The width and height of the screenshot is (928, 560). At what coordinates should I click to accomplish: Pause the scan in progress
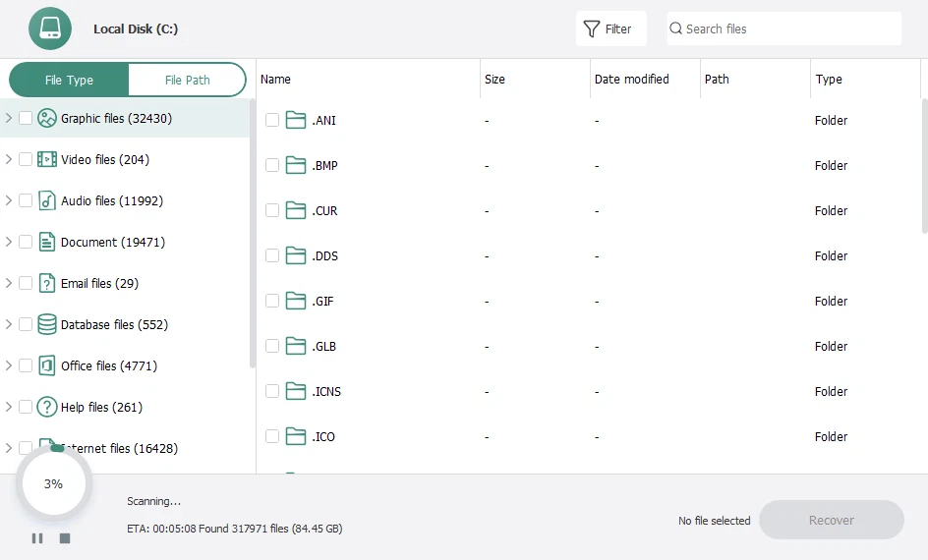[x=37, y=538]
